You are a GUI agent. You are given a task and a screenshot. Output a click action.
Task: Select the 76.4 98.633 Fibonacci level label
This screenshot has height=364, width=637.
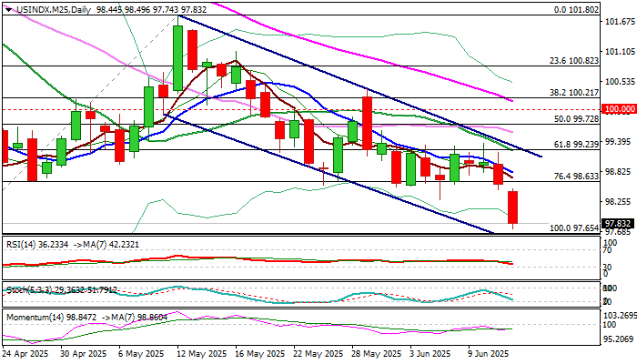[576, 176]
